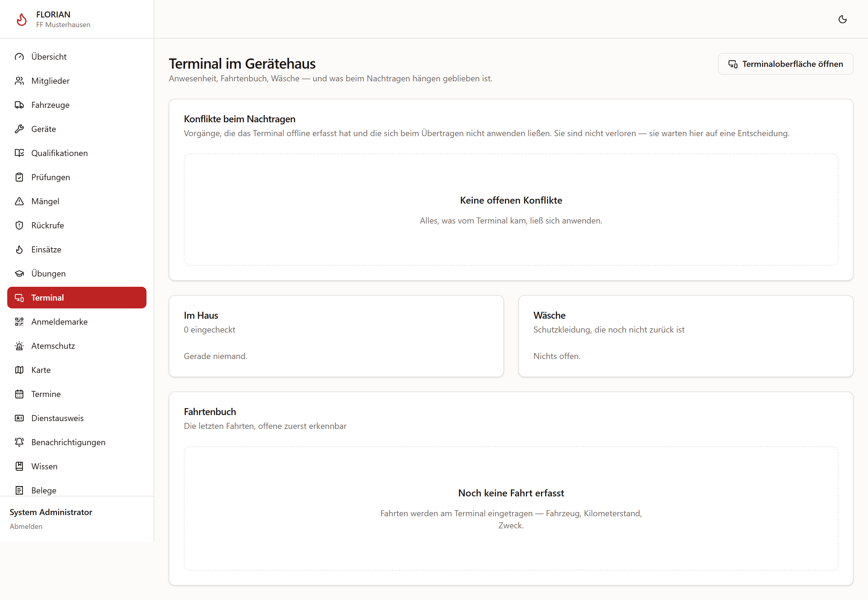Viewport: 868px width, 600px height.
Task: Open Terminaloberfläche öffnen button
Action: (785, 64)
